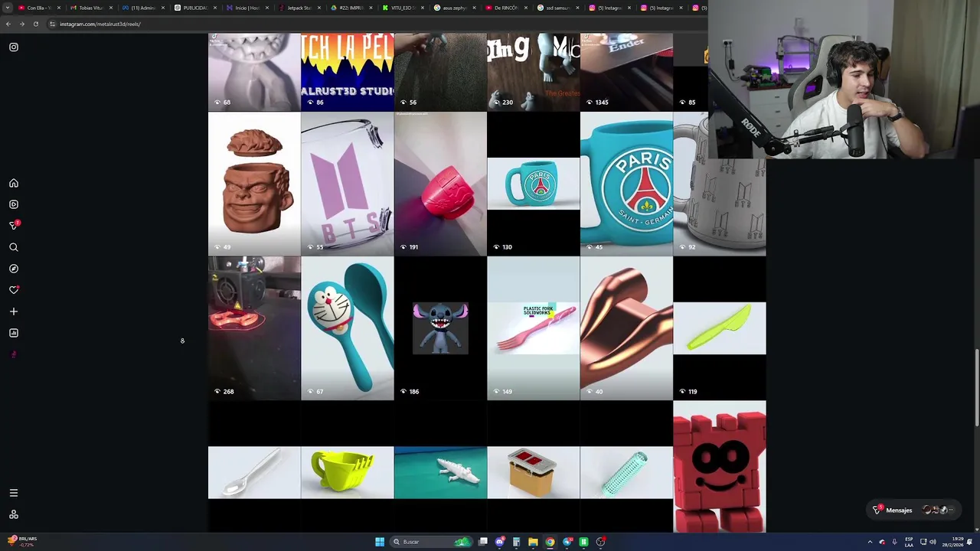Screen dimensions: 980x551
Task: Open Notifications heart icon in sidebar
Action: click(14, 290)
